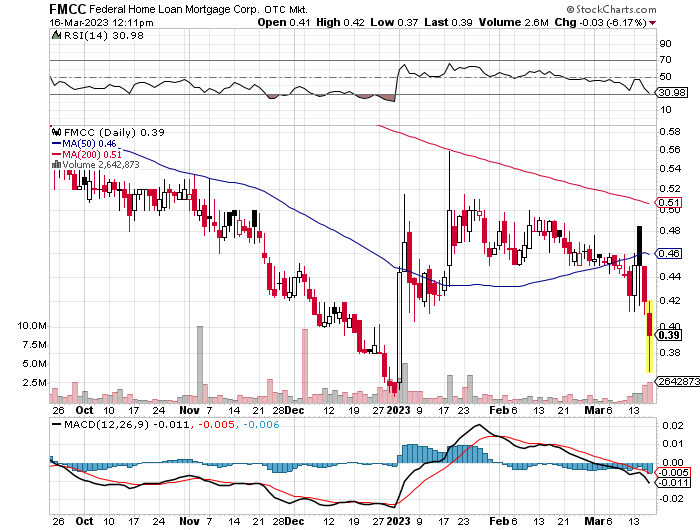Click the 'Low 0.37' quote value

click(x=394, y=22)
